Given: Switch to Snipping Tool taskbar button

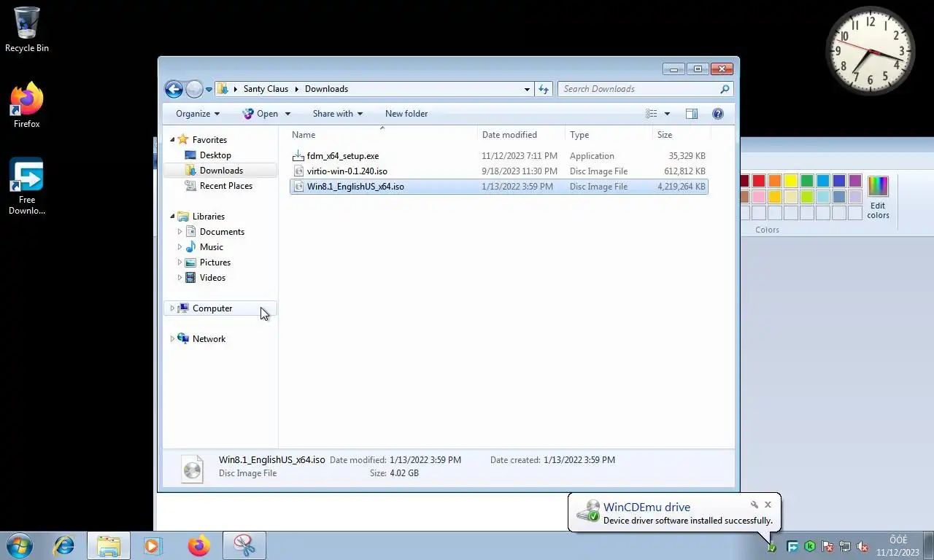Looking at the screenshot, I should (x=244, y=545).
